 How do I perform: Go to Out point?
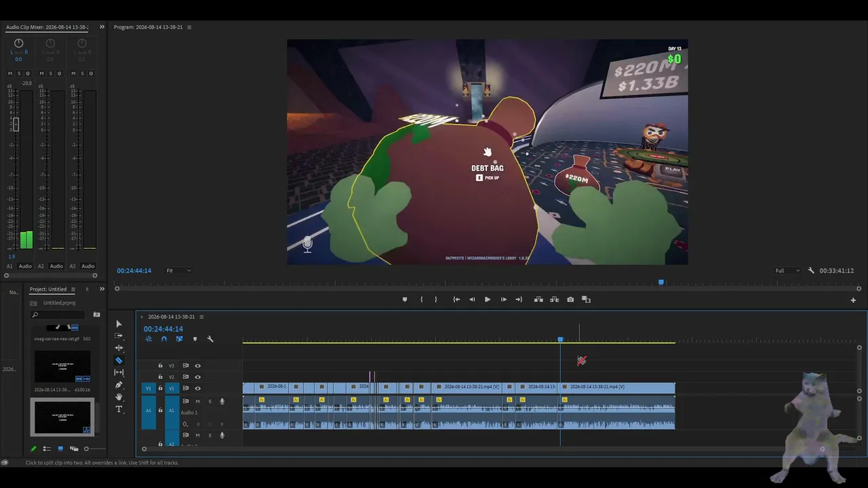point(519,300)
